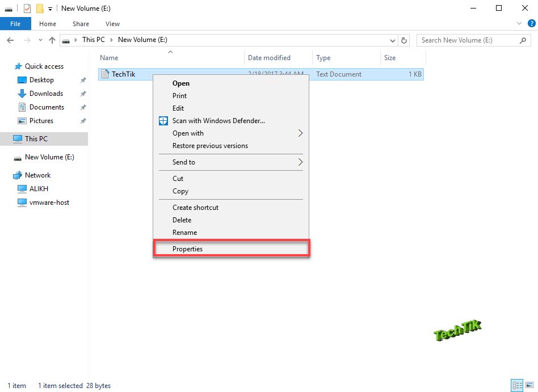Expand the Send to submenu
The image size is (538, 392).
pos(231,162)
